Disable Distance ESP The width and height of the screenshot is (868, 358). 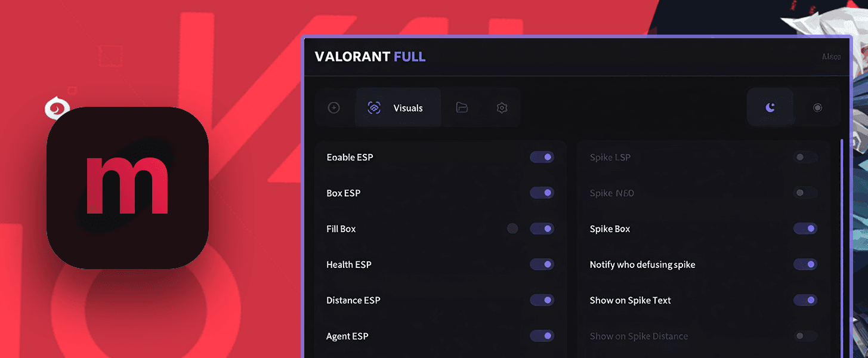542,300
